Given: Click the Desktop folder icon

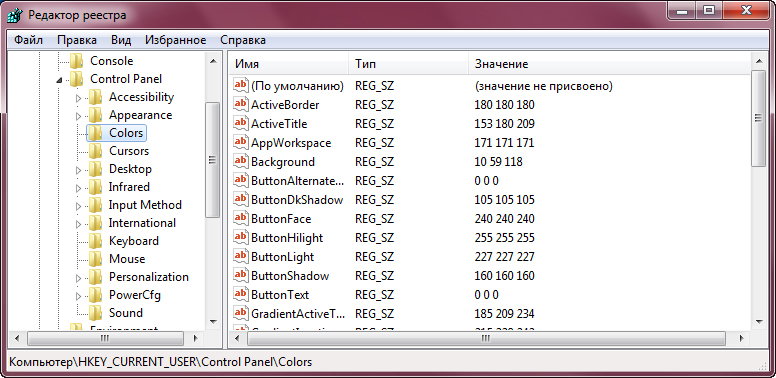Looking at the screenshot, I should click(x=96, y=169).
